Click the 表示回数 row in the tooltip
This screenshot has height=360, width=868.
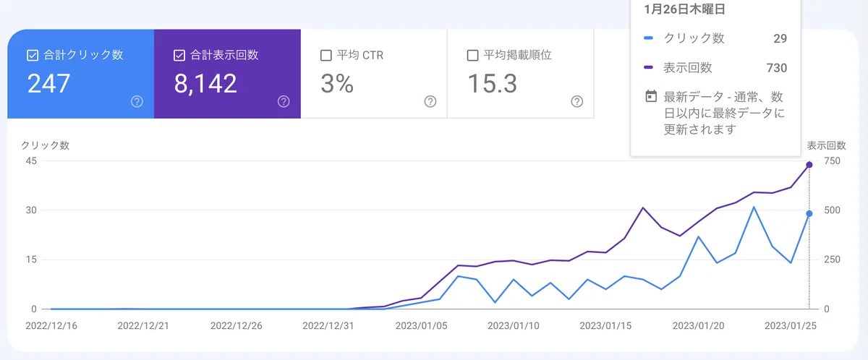tap(715, 68)
